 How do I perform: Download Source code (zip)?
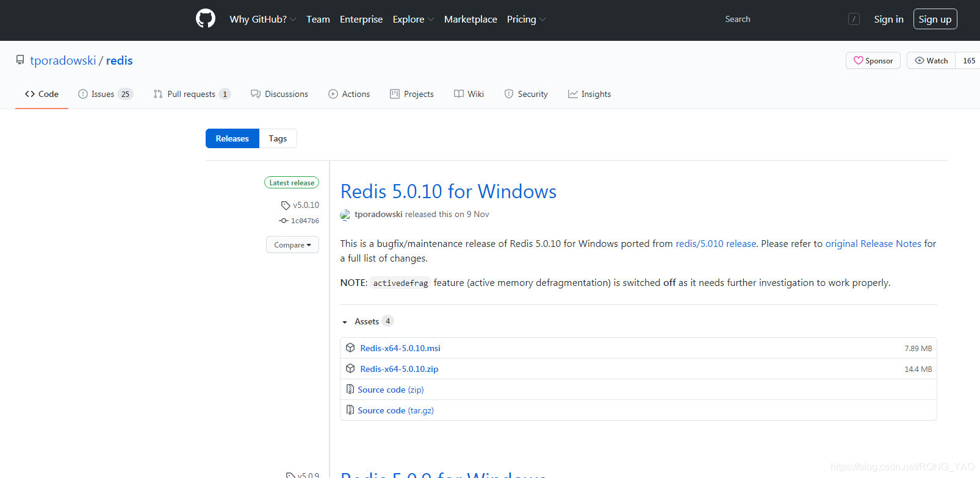click(x=391, y=390)
